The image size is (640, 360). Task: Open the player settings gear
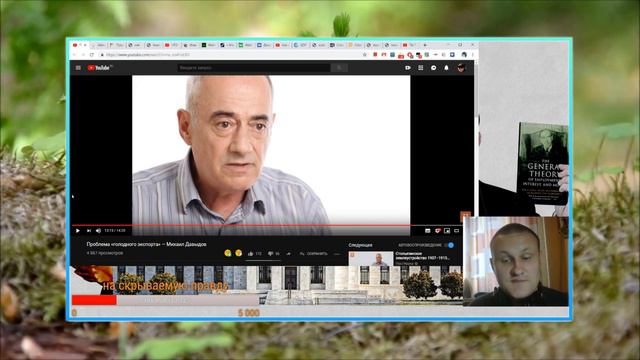[438, 231]
